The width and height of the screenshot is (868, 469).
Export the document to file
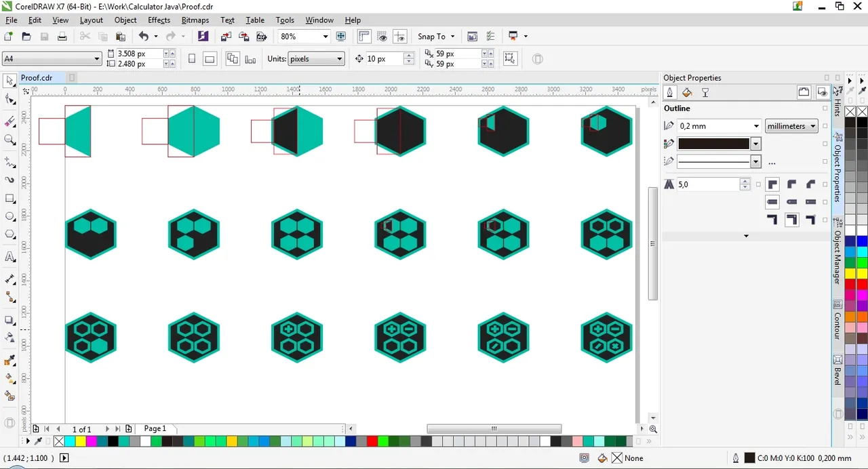[243, 37]
